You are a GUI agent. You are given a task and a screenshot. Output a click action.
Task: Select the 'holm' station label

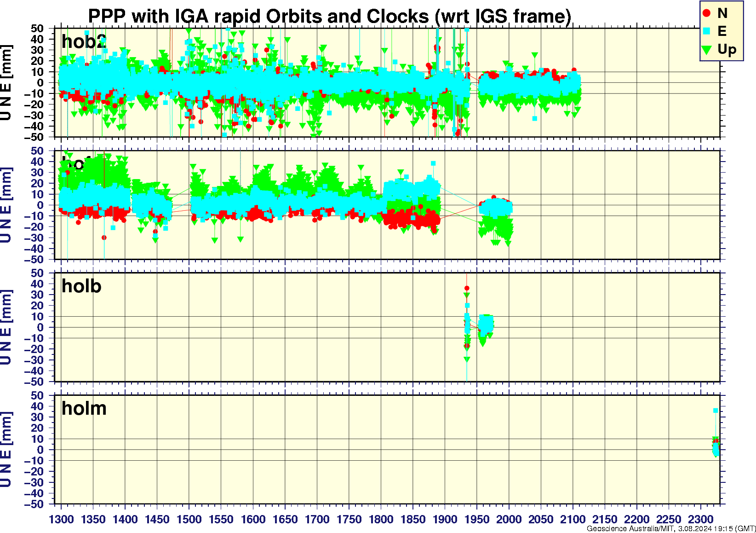click(x=84, y=409)
